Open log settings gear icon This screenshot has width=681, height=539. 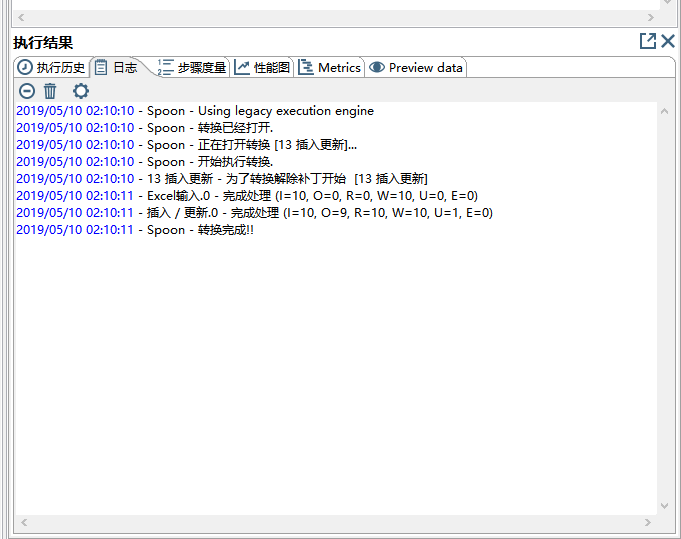pyautogui.click(x=81, y=91)
